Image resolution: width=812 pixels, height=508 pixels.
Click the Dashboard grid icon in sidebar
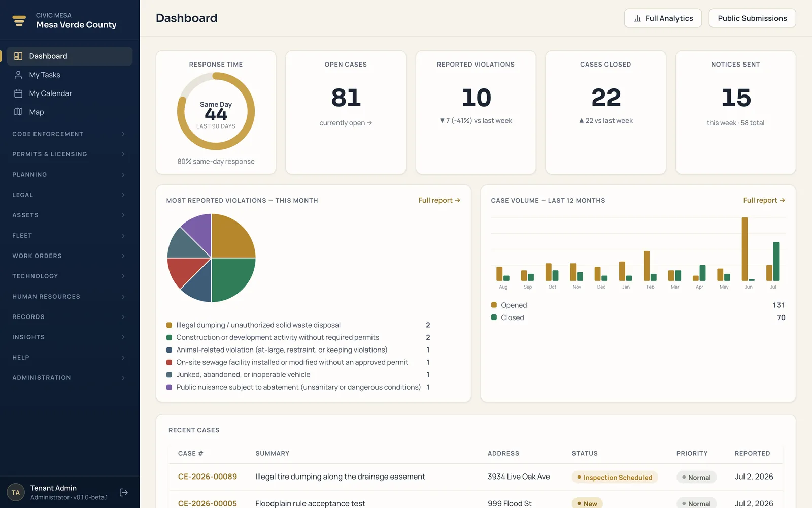18,56
